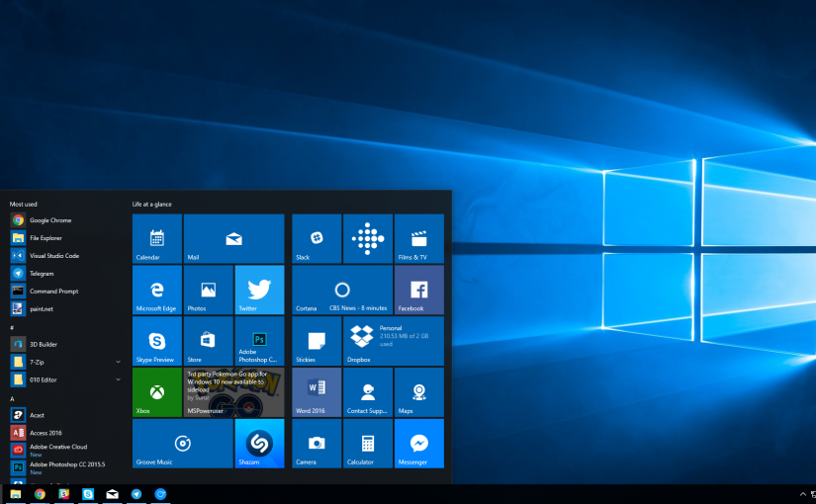
Task: Open the Microsoft Edge tile
Action: (156, 290)
